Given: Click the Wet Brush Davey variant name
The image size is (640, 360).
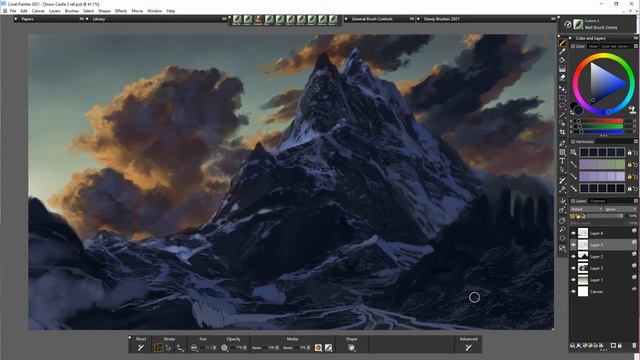Looking at the screenshot, I should [601, 27].
